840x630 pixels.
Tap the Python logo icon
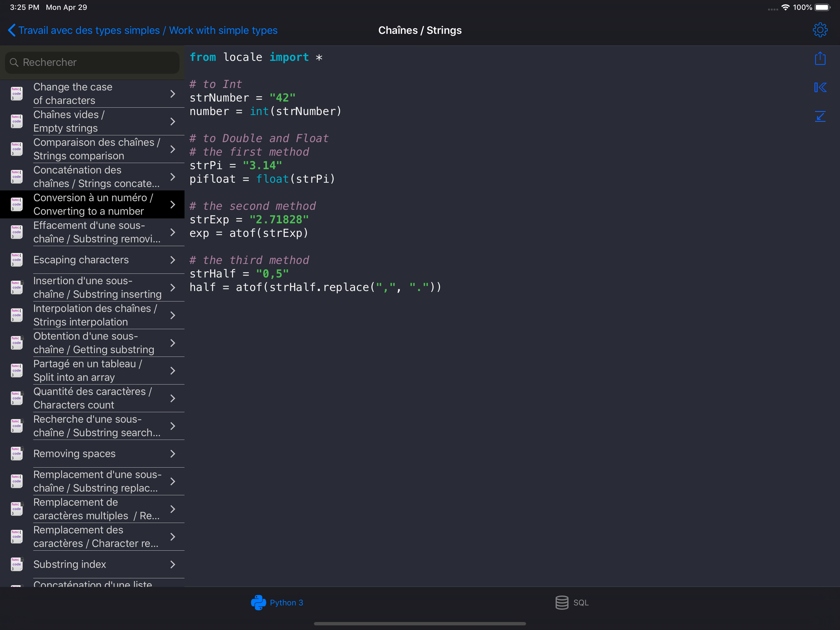(258, 602)
